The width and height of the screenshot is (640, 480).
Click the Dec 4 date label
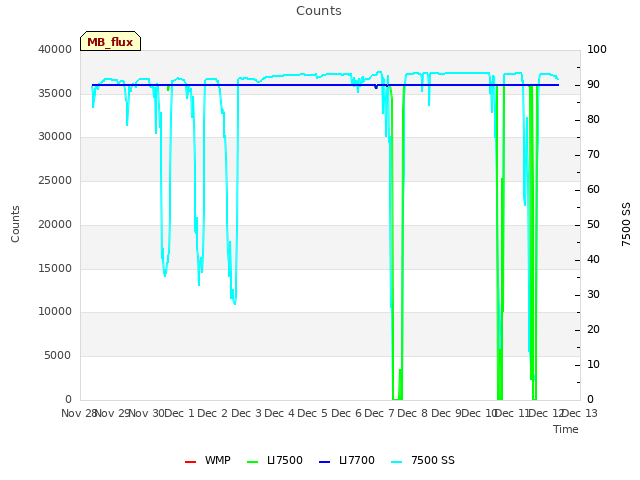(x=280, y=413)
